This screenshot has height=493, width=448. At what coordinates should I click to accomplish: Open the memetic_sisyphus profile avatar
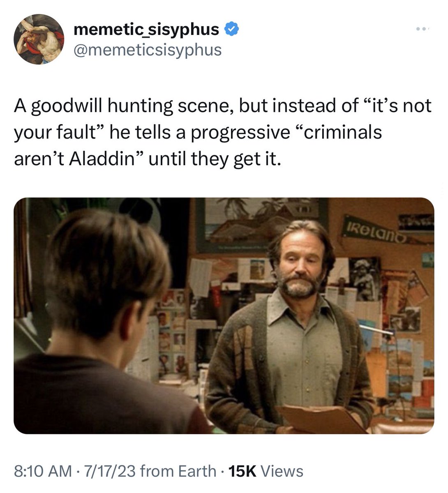pyautogui.click(x=39, y=39)
